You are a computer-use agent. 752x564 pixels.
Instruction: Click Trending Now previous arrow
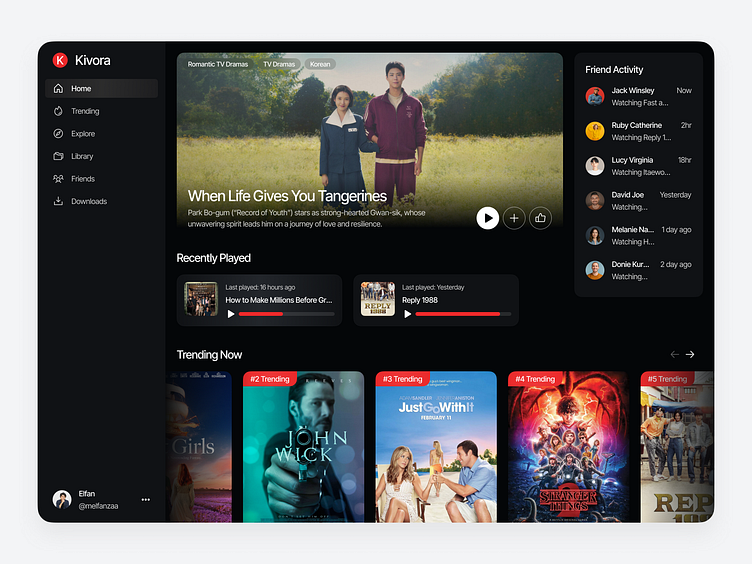coord(675,354)
